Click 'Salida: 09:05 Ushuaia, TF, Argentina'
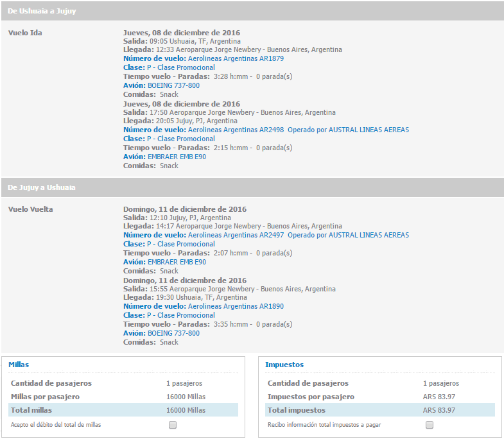The height and width of the screenshot is (439, 504). point(182,41)
